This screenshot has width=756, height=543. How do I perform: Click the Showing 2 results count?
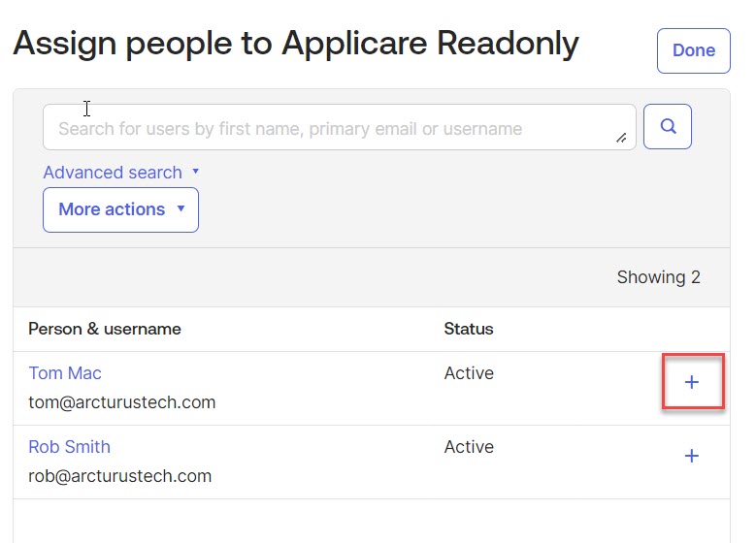pyautogui.click(x=658, y=277)
